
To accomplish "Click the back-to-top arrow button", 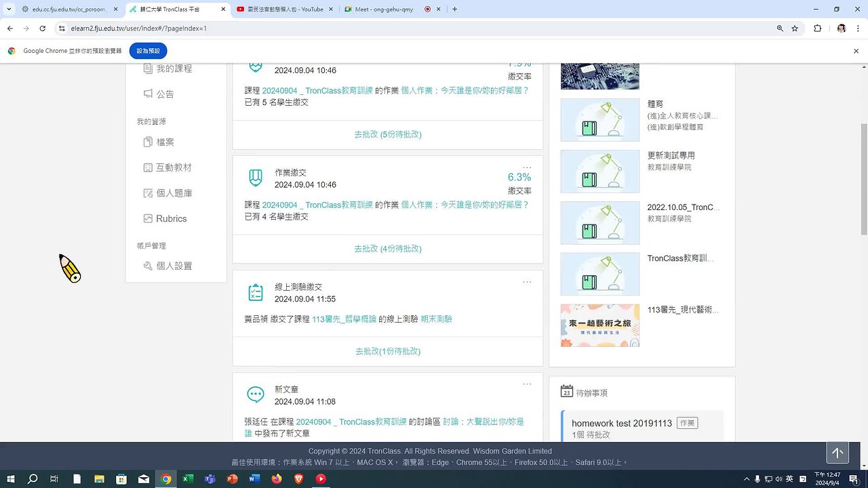I will tap(837, 453).
